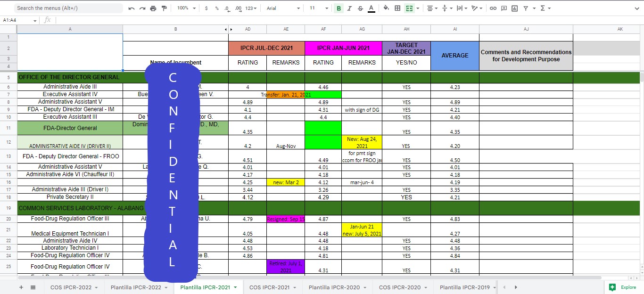Click the add sheet plus button
Screen dimensions: 644x294
(21, 287)
